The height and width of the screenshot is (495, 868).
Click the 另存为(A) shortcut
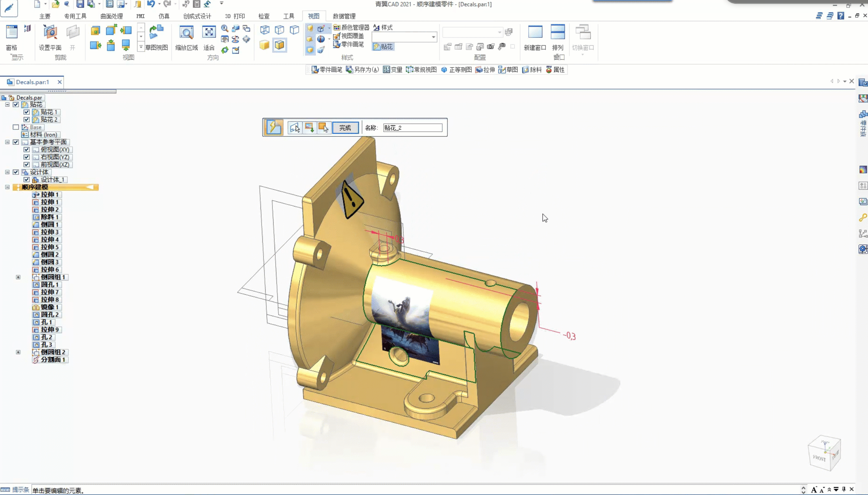pyautogui.click(x=363, y=70)
